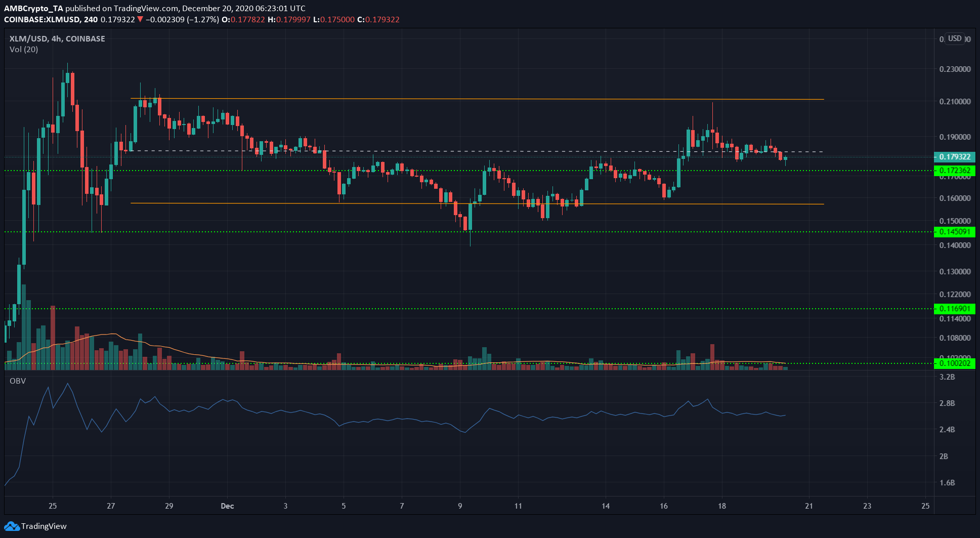
Task: Click the 5 date label on time axis
Action: 344,506
